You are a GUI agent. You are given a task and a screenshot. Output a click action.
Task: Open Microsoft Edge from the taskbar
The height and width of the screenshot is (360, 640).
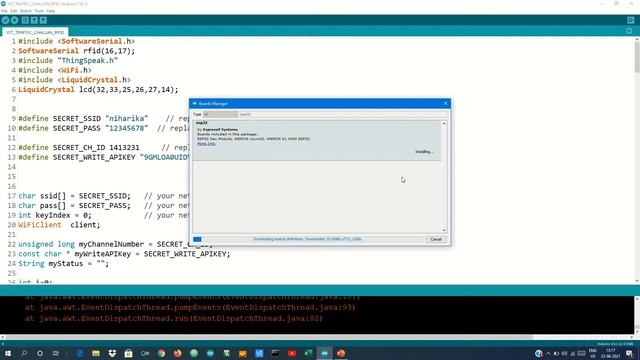[x=80, y=353]
